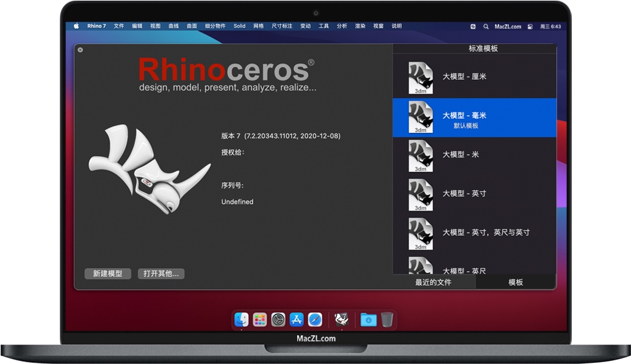Switch to the 最近的文件 tab
631x364 pixels.
pyautogui.click(x=434, y=282)
